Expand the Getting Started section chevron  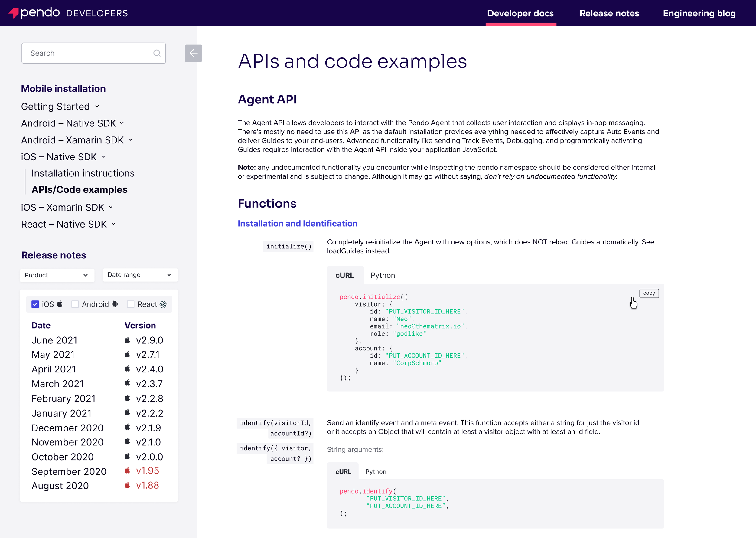97,106
